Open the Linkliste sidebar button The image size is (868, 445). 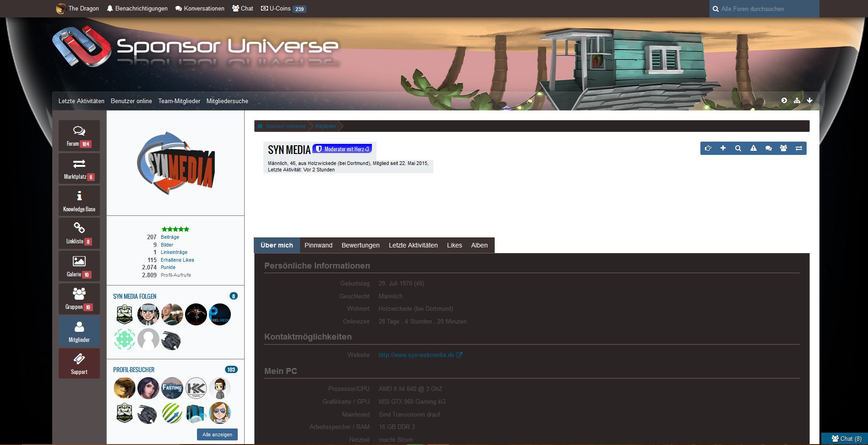[79, 234]
